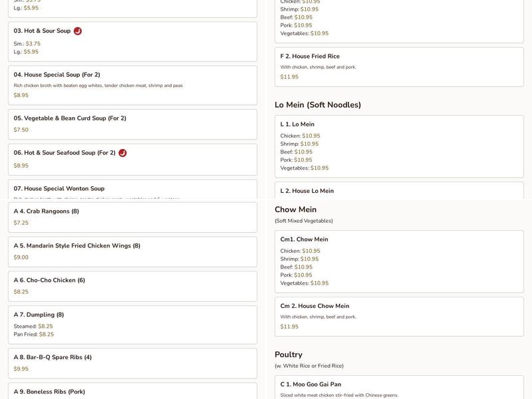Viewport: 532px width, 399px height.
Task: Click Lo Mein Vegetables: $10.95 option
Action: (305, 168)
